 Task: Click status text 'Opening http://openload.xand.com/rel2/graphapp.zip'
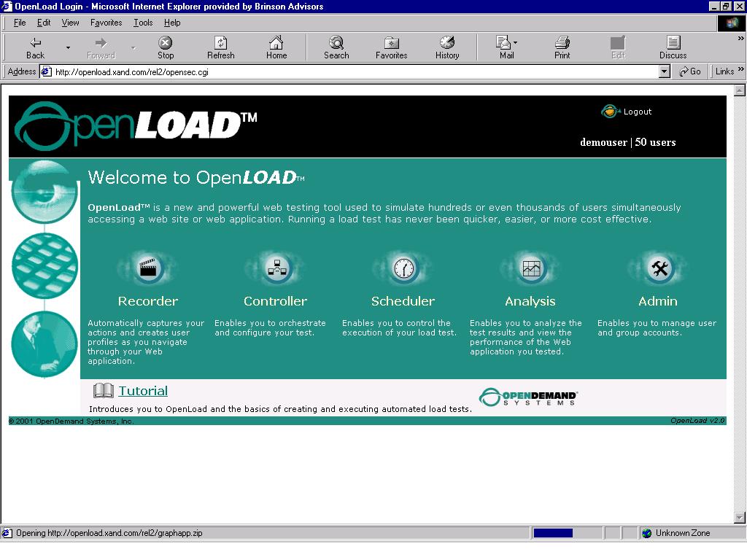[x=109, y=533]
